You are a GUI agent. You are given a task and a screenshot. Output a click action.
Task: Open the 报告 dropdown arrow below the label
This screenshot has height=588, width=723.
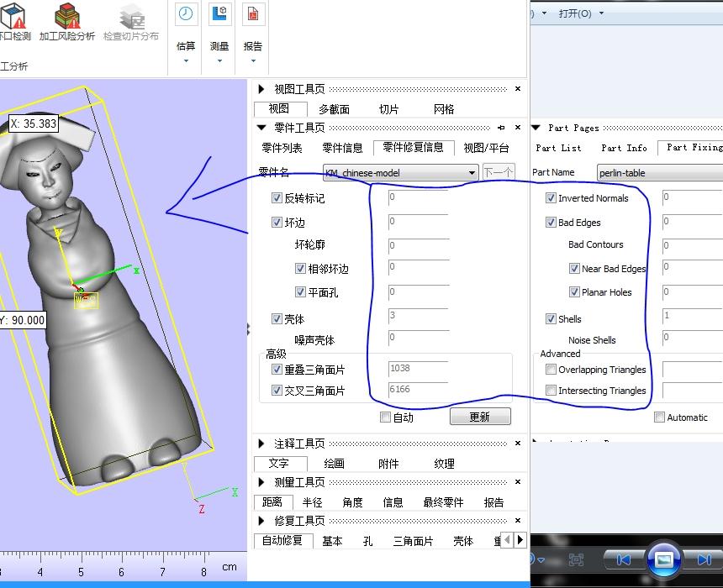tap(253, 60)
